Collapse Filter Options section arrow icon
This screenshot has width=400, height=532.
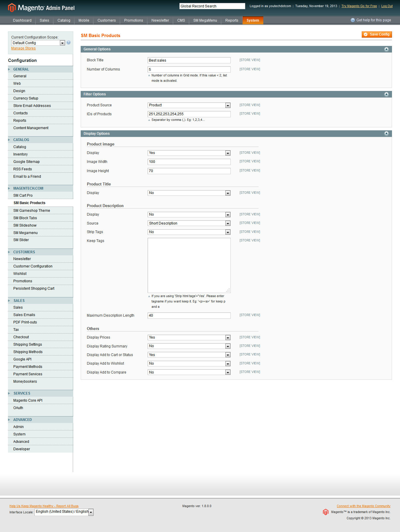[386, 94]
